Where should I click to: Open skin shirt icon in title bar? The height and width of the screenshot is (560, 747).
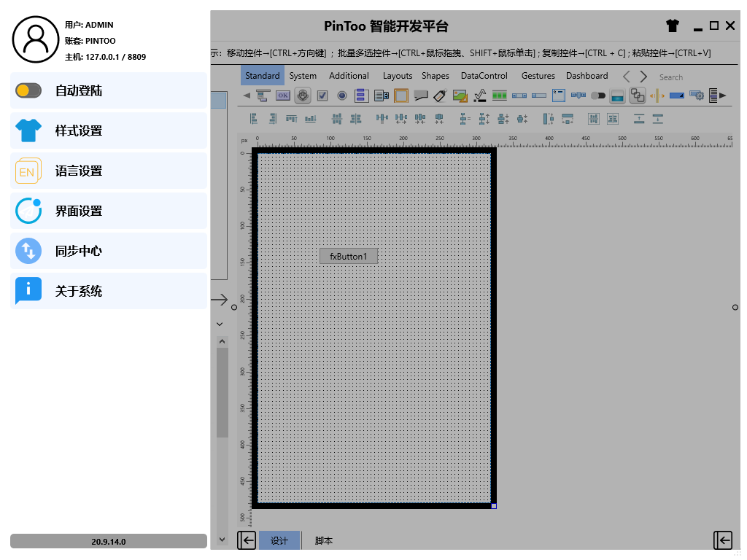point(672,26)
